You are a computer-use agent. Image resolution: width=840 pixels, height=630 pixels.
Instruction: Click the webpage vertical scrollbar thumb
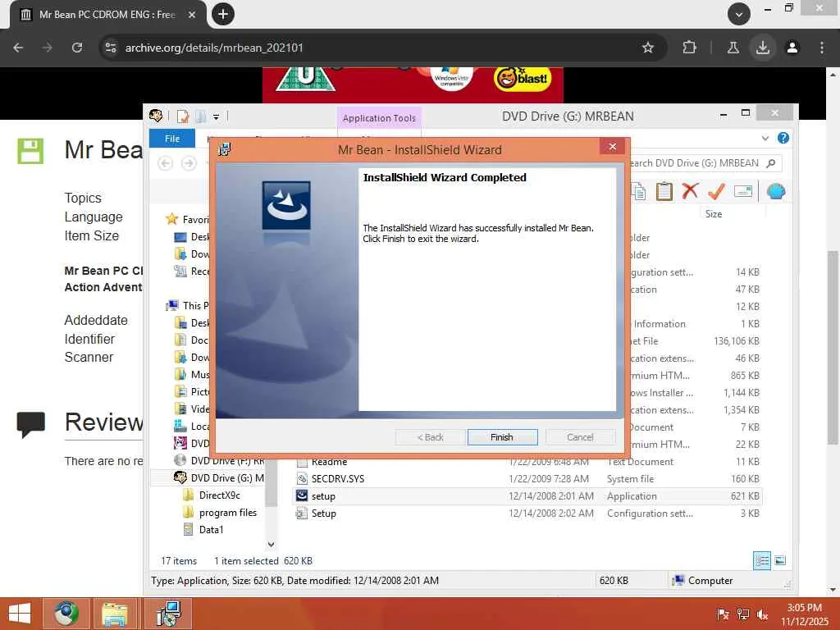[833, 347]
